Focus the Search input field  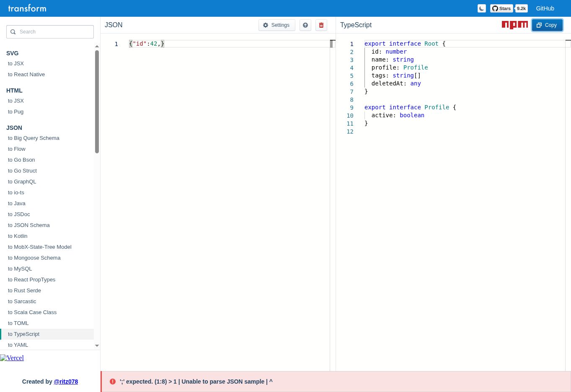pyautogui.click(x=50, y=32)
